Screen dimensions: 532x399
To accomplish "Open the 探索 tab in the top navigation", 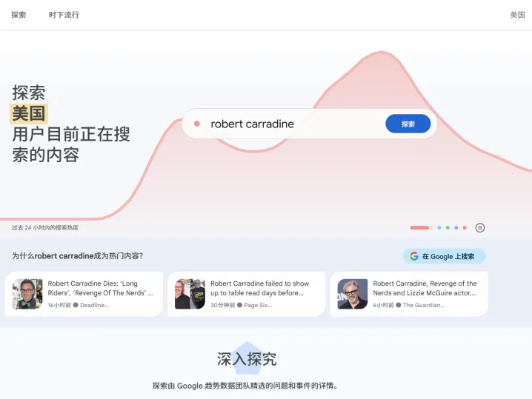I will (x=19, y=15).
